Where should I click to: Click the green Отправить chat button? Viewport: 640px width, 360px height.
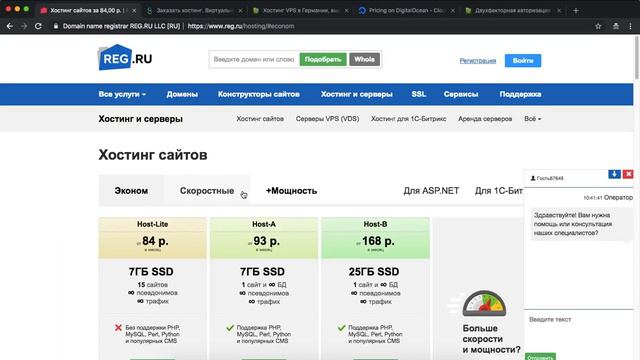pyautogui.click(x=540, y=357)
